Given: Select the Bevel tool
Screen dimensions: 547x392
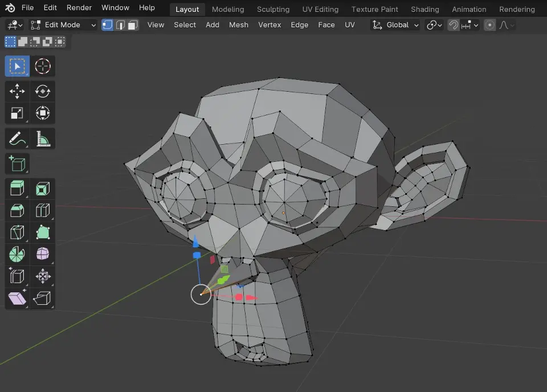Looking at the screenshot, I should (17, 211).
